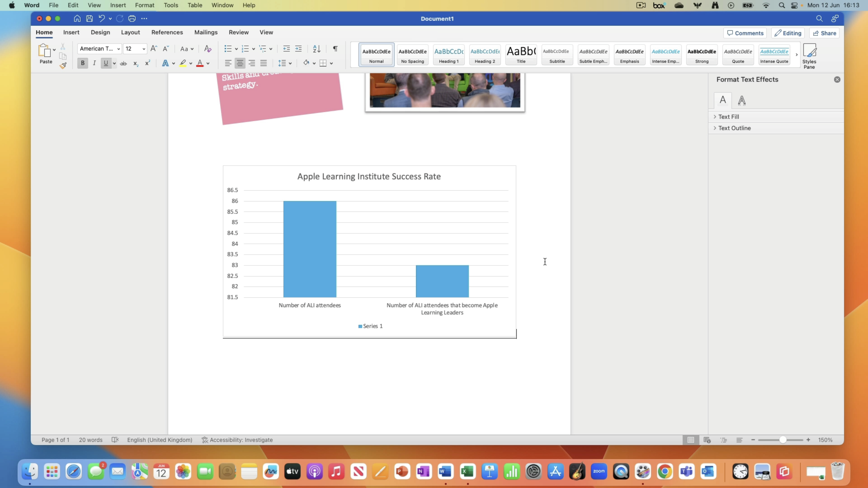Click the Paste clipboard icon

coord(44,51)
